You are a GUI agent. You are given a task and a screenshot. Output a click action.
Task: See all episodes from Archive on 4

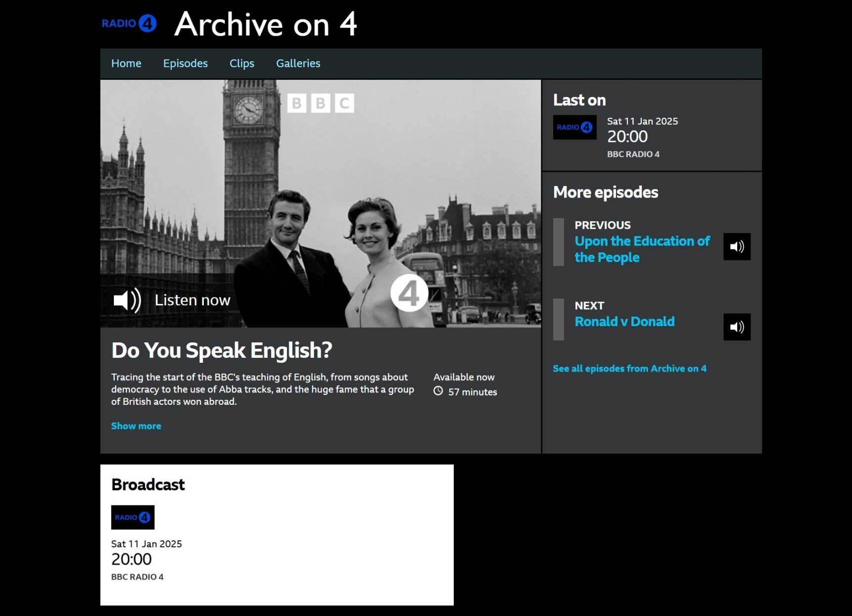[x=629, y=369]
